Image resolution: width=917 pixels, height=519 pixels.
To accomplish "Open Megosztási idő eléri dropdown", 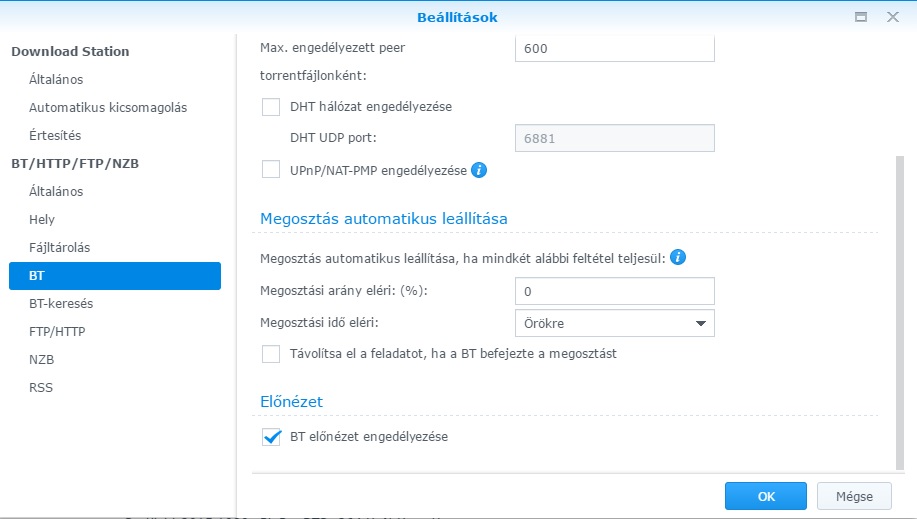I will coord(615,323).
